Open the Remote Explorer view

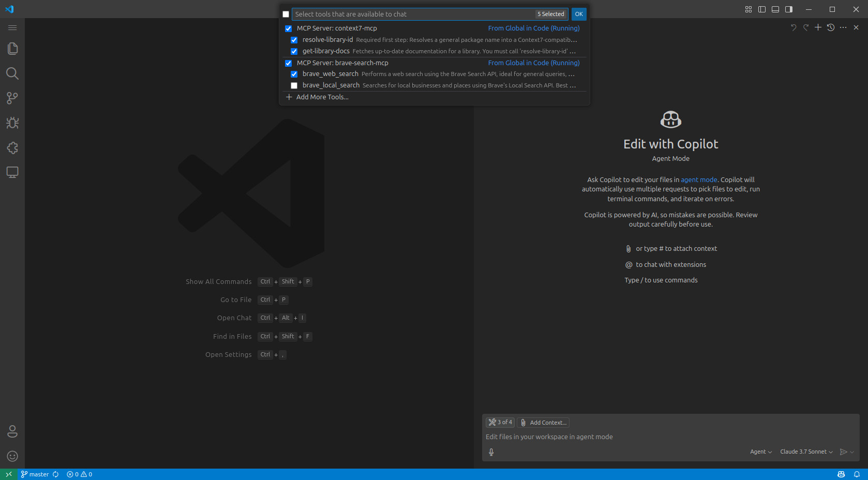click(12, 172)
